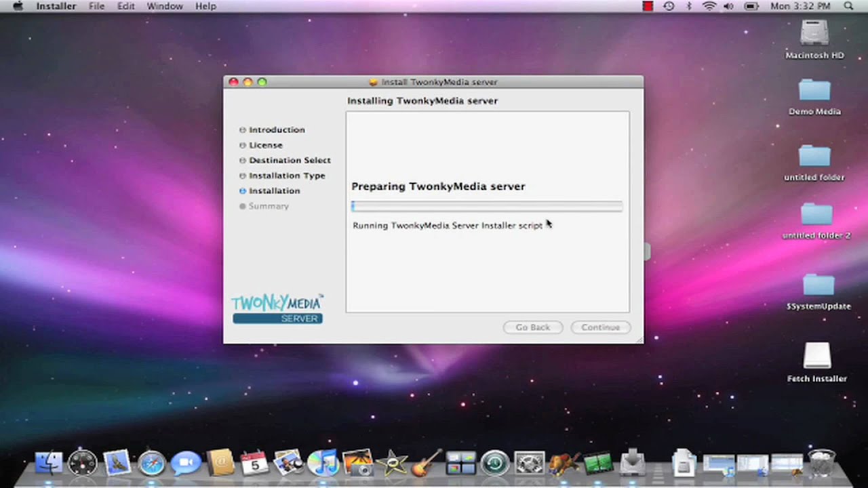Click the red recording indicator in menu bar
This screenshot has height=488, width=868.
(x=648, y=6)
